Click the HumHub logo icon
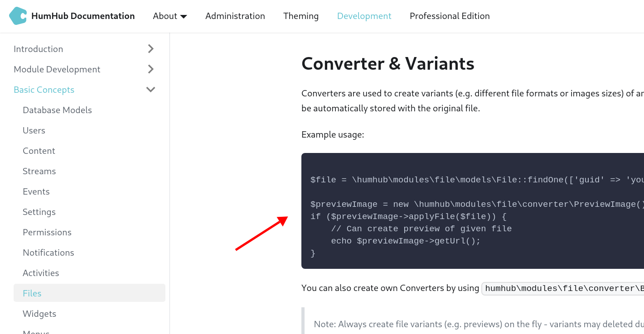Viewport: 644px width, 334px height. pos(18,16)
